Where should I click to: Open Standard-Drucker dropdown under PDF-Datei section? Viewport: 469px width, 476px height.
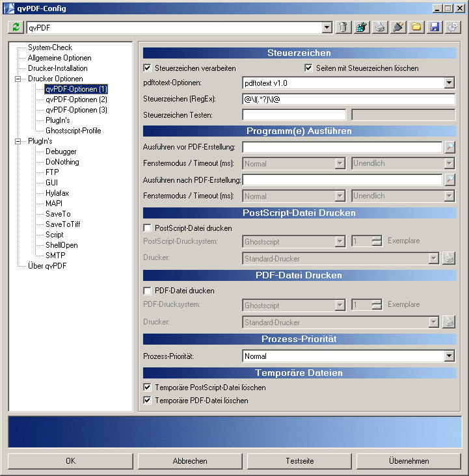click(x=433, y=322)
